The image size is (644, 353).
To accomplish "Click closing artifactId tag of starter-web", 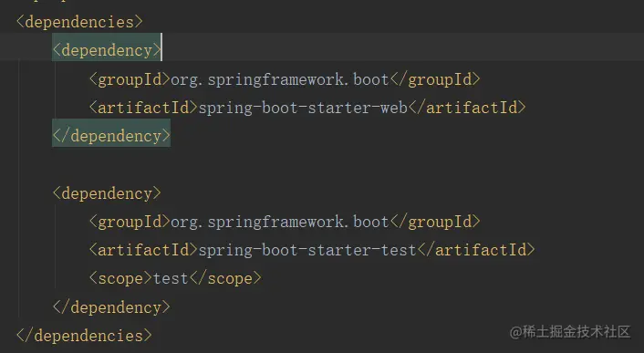I will pyautogui.click(x=467, y=108).
